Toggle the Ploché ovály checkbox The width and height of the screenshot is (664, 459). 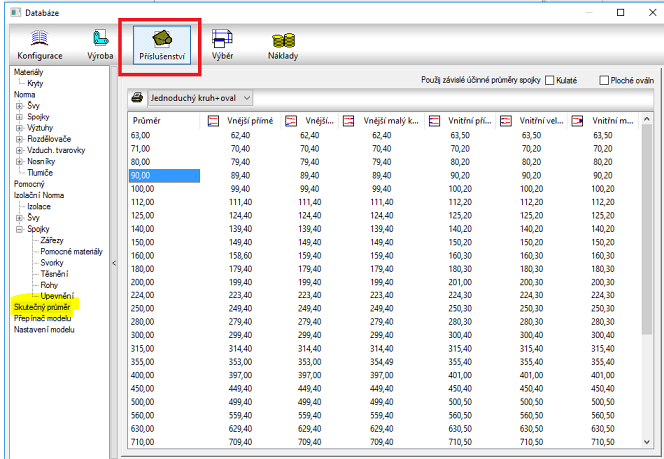[604, 79]
